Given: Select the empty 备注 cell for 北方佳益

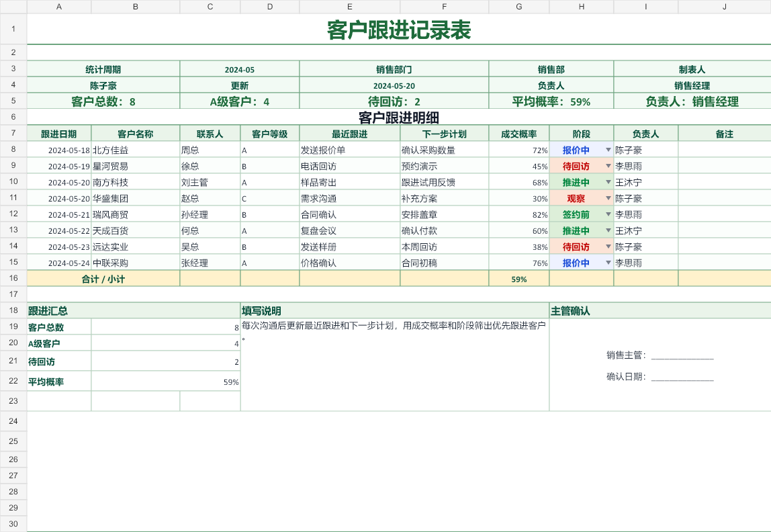Looking at the screenshot, I should [x=724, y=150].
